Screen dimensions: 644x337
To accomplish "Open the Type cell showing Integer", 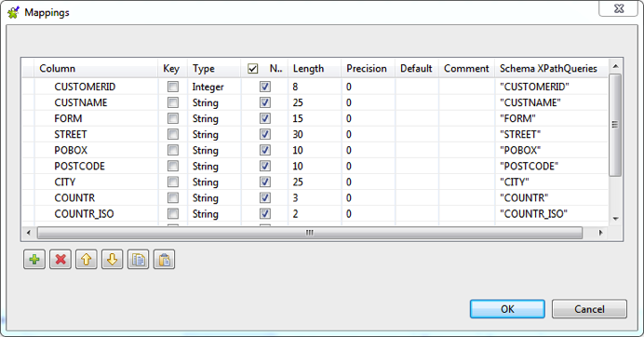I will [x=214, y=87].
